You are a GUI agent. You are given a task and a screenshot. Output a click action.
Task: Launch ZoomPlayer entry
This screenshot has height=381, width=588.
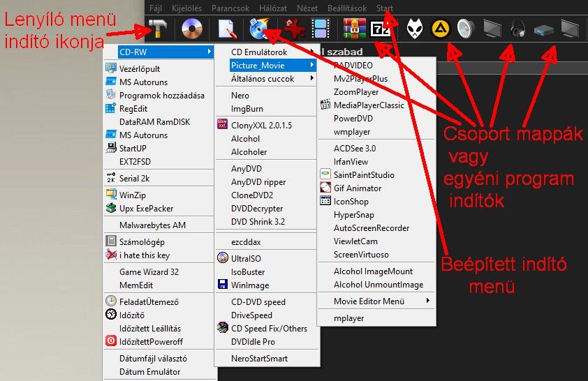376,92
